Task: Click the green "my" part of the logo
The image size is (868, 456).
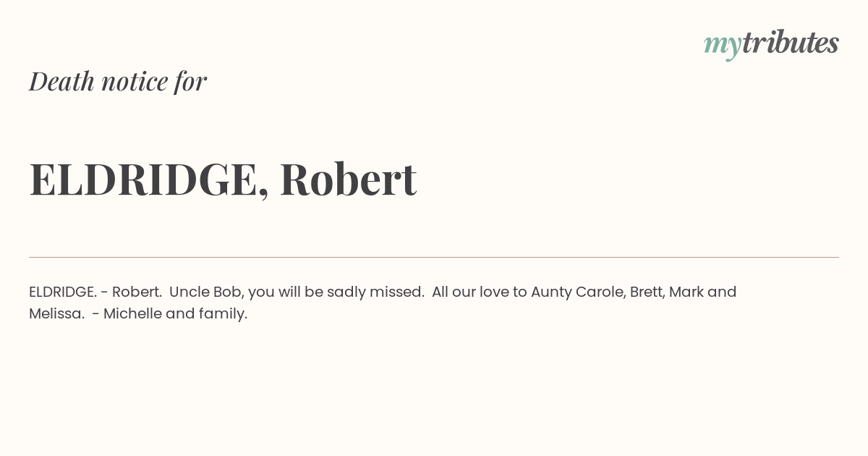Action: [x=723, y=47]
